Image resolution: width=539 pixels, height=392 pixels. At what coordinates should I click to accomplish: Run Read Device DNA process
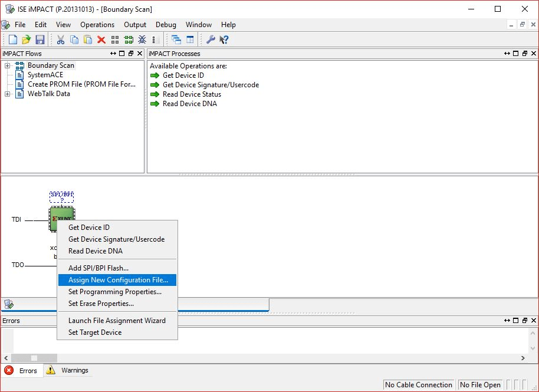189,104
